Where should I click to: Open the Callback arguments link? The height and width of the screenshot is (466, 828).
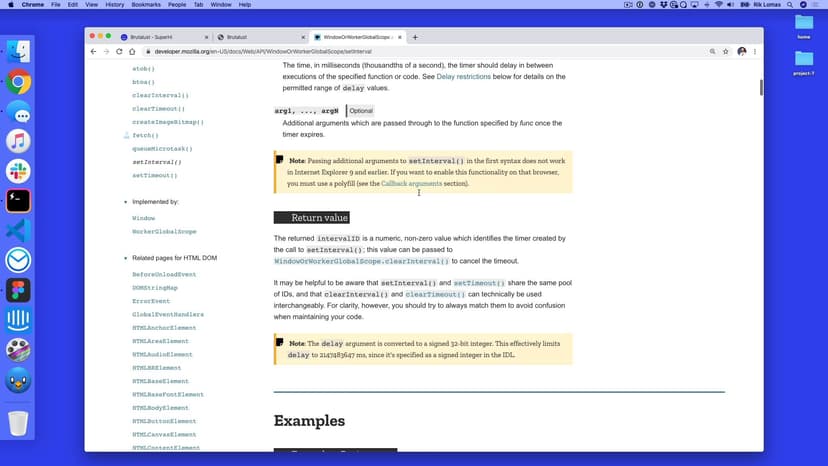coord(411,183)
